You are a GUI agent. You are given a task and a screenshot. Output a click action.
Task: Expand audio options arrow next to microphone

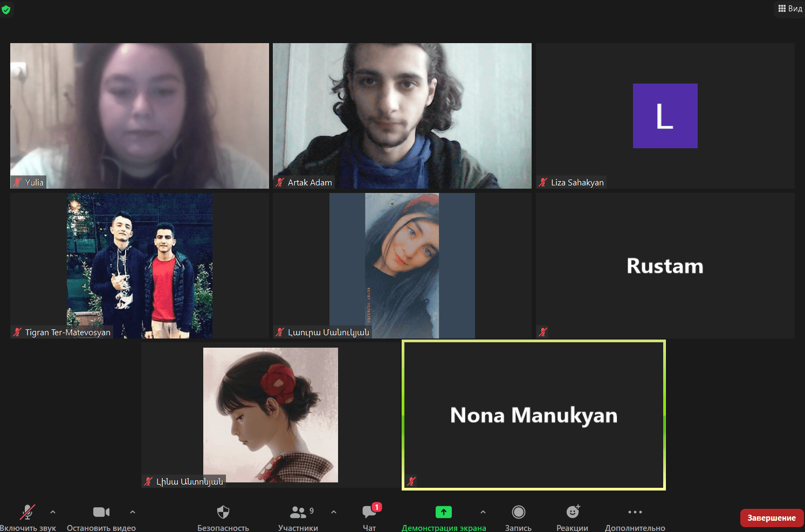[x=53, y=512]
